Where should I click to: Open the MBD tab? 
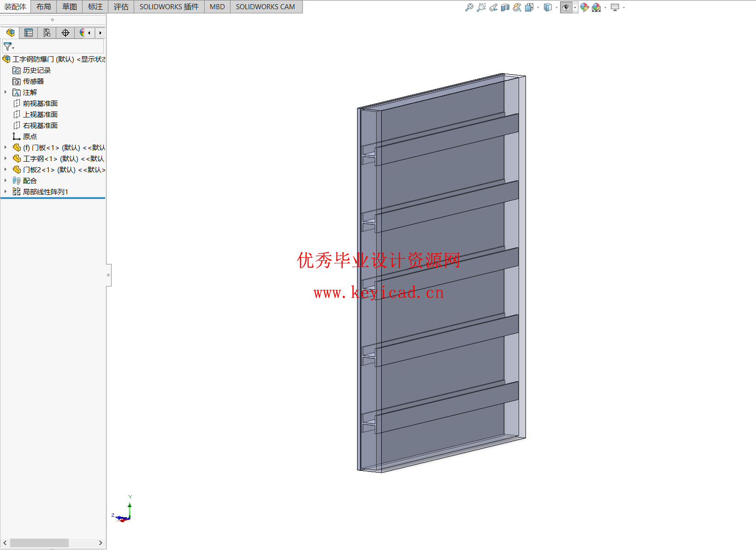[x=217, y=6]
